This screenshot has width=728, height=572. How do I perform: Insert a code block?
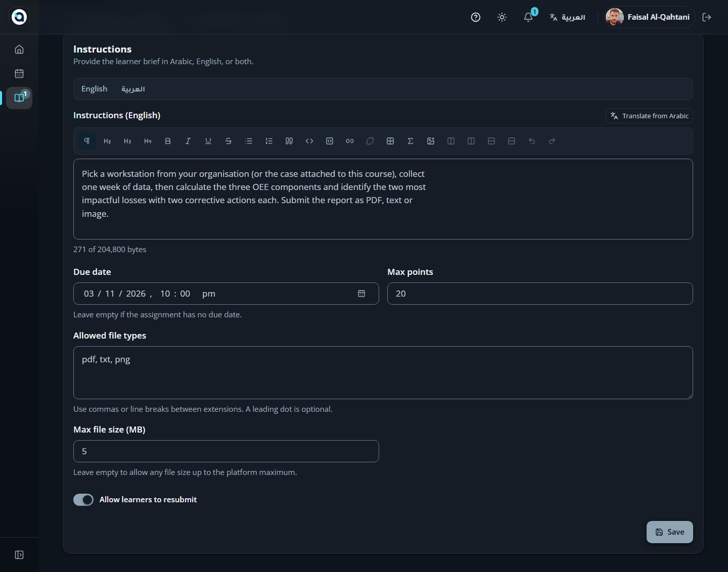point(330,141)
